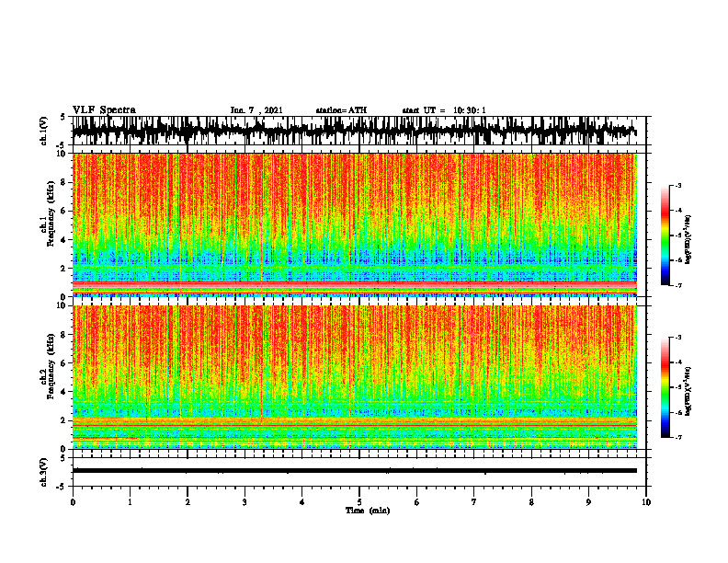Image resolution: width=728 pixels, height=563 pixels.
Task: Click the ch.1 frequency tick "2" kHz
Action: (x=64, y=269)
